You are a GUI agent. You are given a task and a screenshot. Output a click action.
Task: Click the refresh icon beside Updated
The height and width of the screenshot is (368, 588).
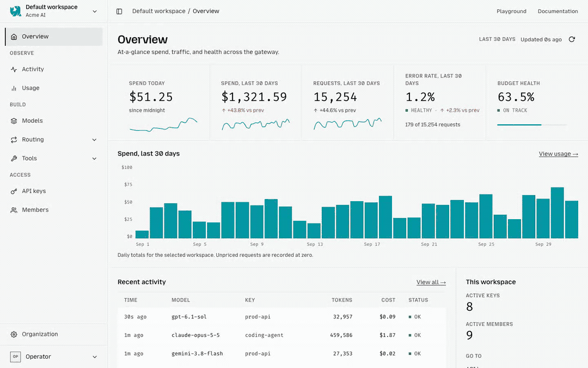572,39
